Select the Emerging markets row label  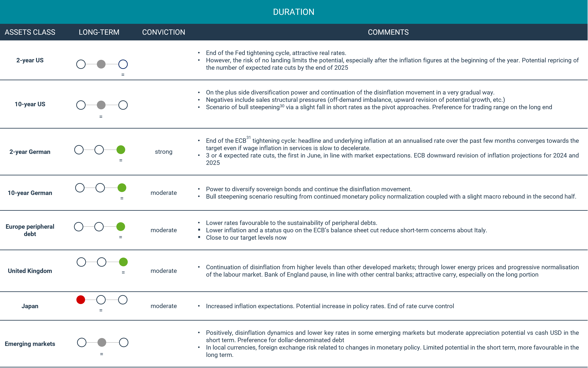[x=30, y=344]
